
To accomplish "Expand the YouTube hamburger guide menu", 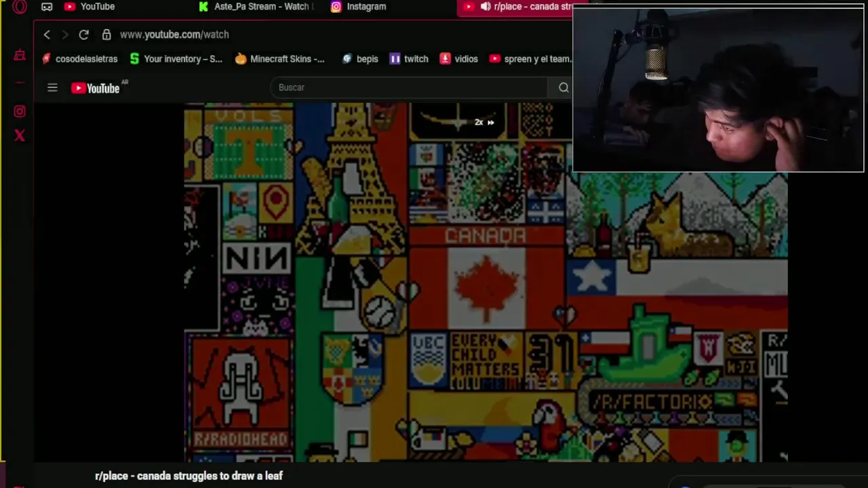I will [x=52, y=87].
